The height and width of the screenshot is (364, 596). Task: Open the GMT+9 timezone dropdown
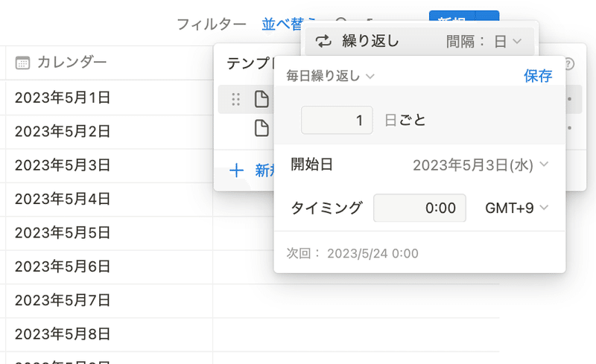click(x=517, y=208)
